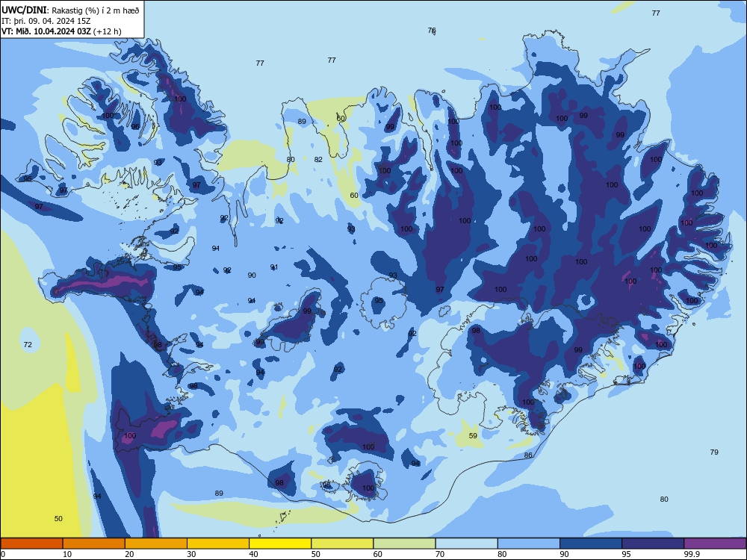Click the '99.9' legend label
747x560 pixels.
pos(692,554)
